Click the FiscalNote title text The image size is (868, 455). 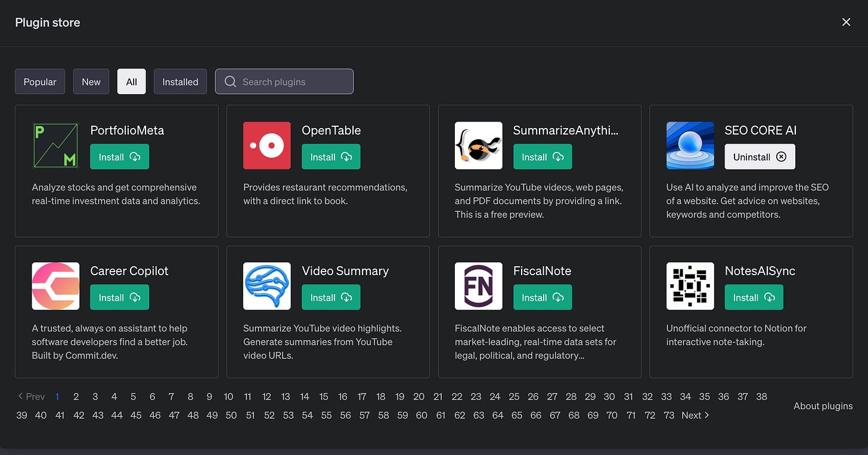542,270
